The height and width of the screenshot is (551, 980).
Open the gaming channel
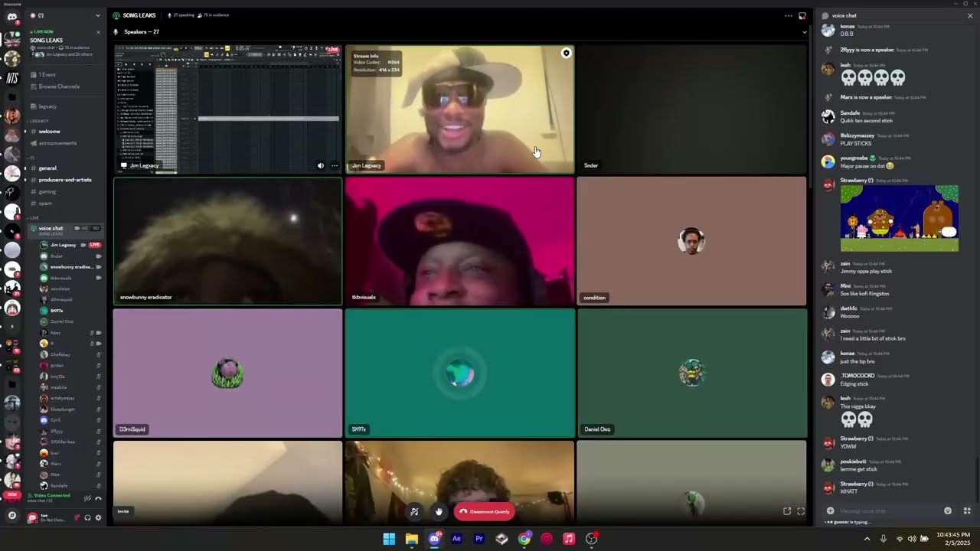tap(47, 191)
